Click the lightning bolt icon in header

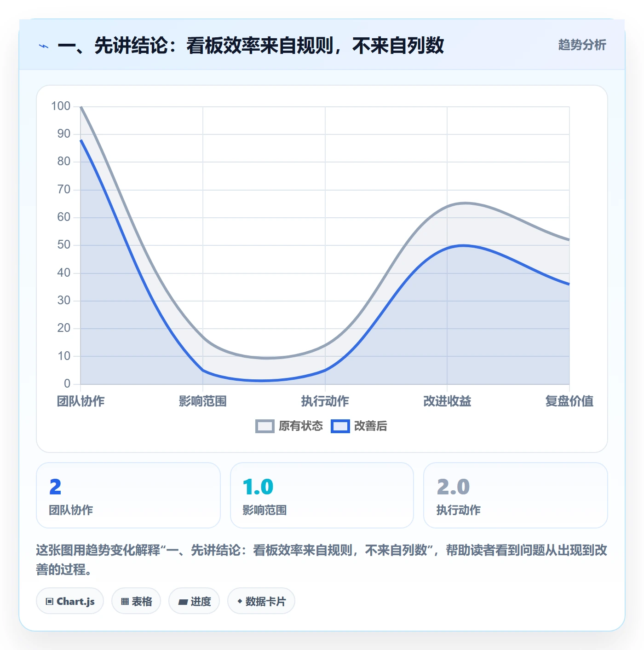pyautogui.click(x=44, y=46)
